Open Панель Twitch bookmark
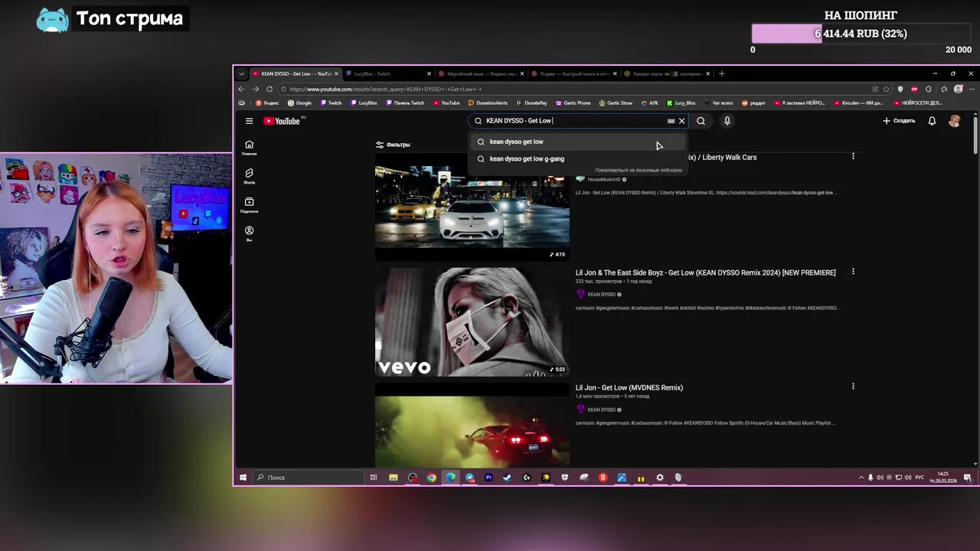This screenshot has height=551, width=980. pyautogui.click(x=405, y=103)
